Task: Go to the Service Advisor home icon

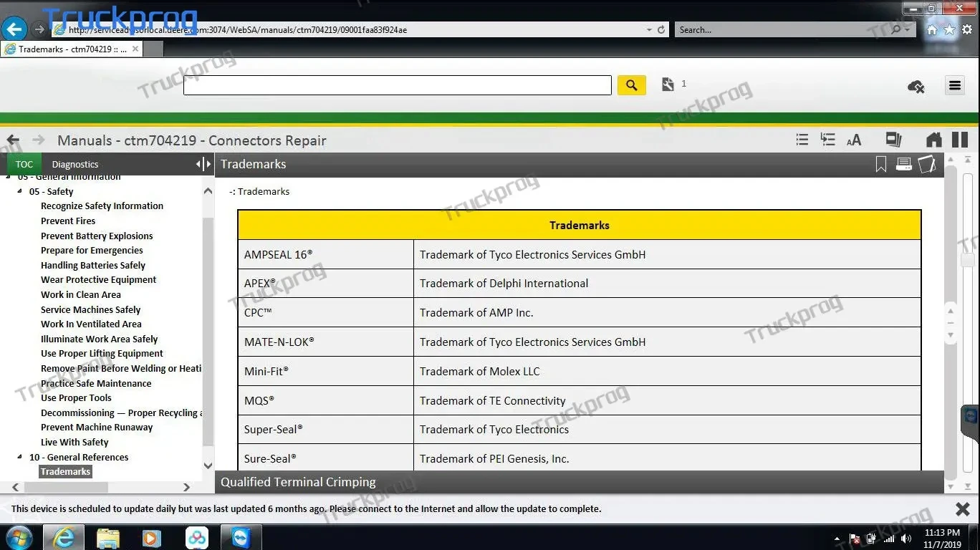Action: point(933,140)
